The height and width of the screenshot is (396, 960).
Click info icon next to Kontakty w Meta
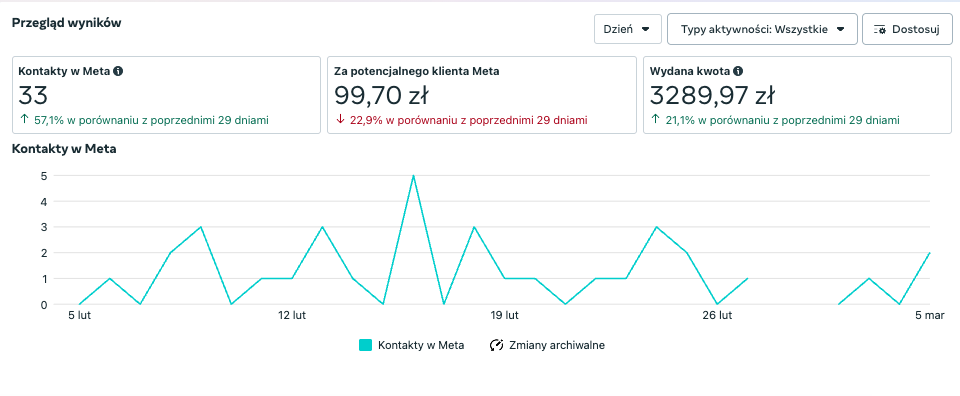(x=119, y=71)
